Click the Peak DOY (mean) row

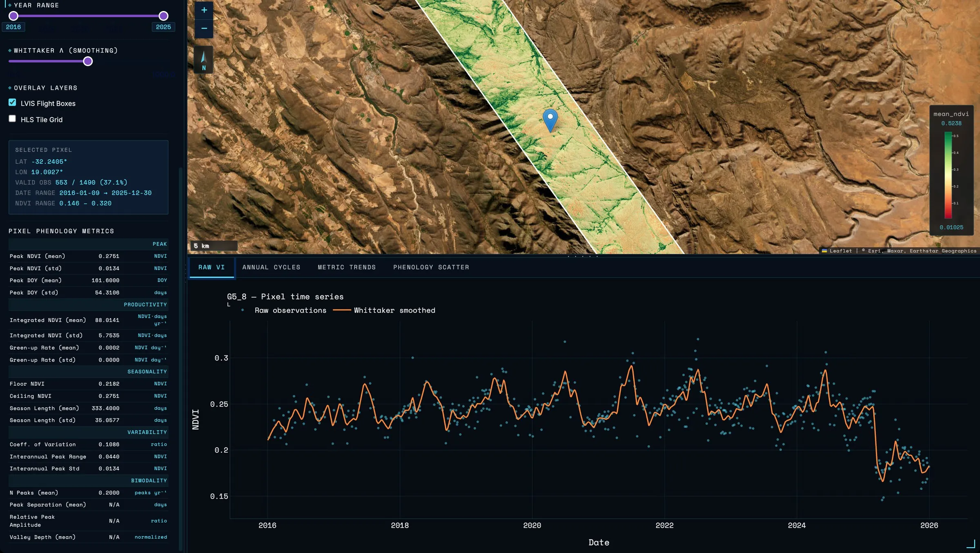click(x=88, y=280)
